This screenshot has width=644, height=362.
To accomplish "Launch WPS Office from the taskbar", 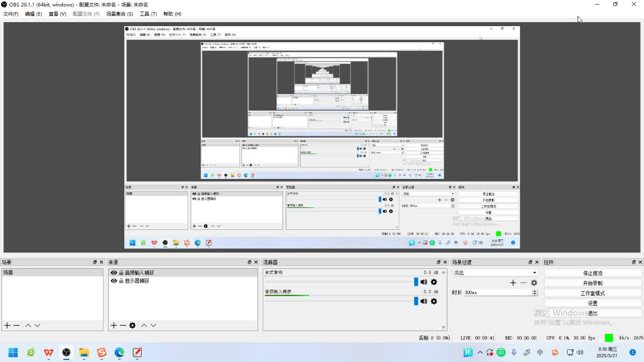I will tap(48, 352).
